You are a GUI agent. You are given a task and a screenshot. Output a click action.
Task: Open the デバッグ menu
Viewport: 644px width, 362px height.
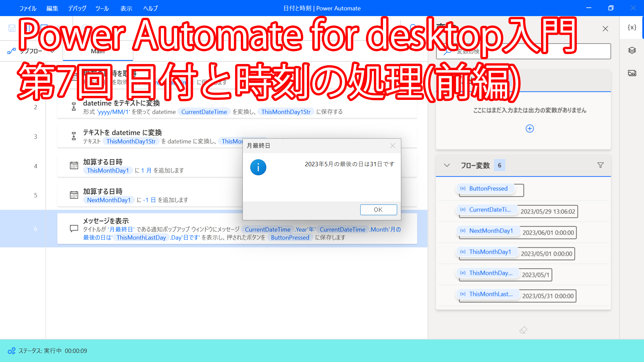[x=77, y=8]
